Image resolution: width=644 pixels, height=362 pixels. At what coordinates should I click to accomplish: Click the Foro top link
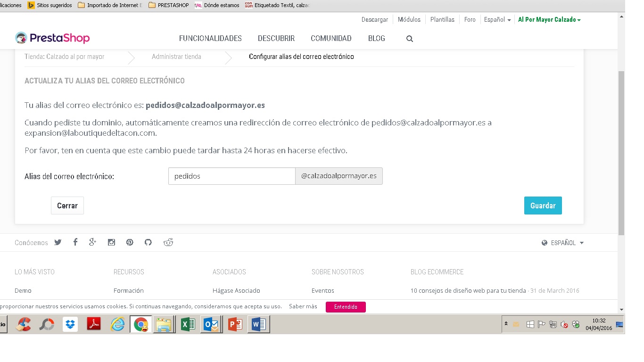[x=470, y=20]
